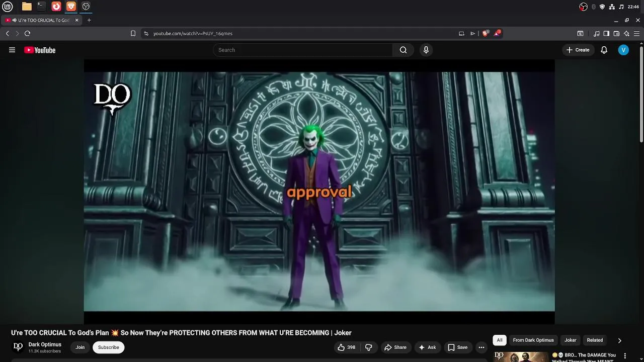Save video to a playlist
Image resolution: width=644 pixels, height=362 pixels.
[x=458, y=347]
